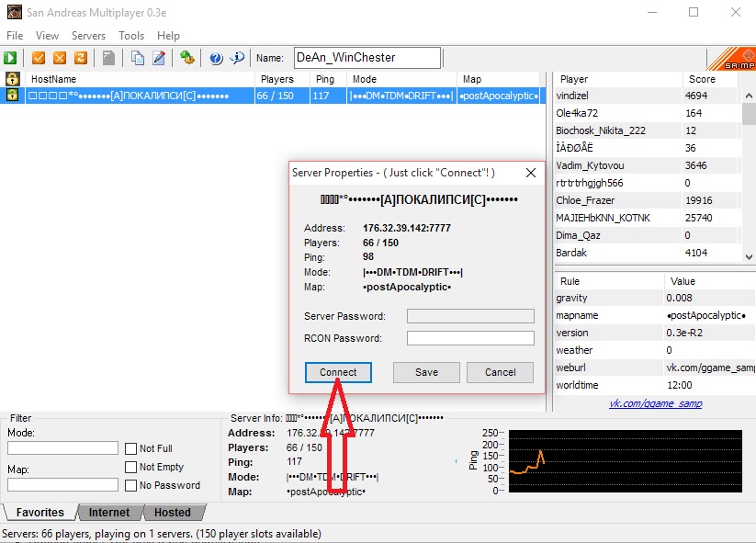
Task: Click the Connect button in Server Properties
Action: pos(338,372)
